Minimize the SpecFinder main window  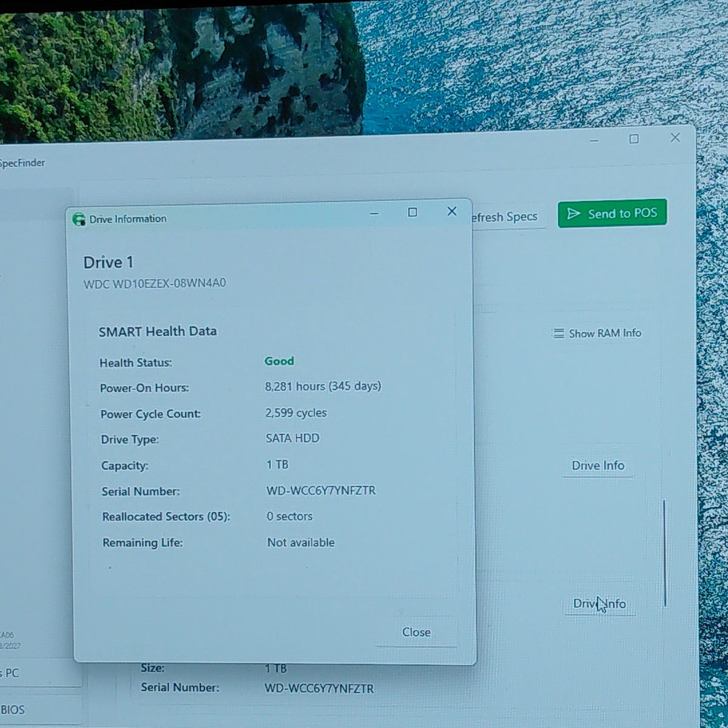coord(594,140)
